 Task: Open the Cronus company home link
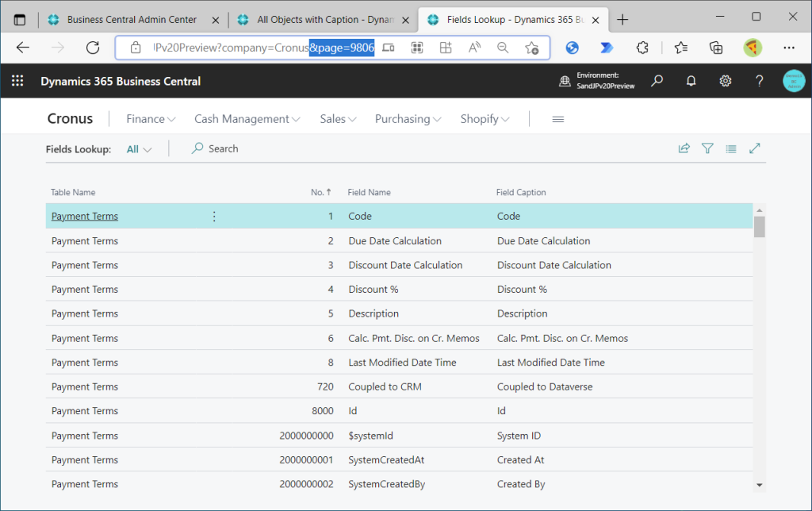pos(70,119)
